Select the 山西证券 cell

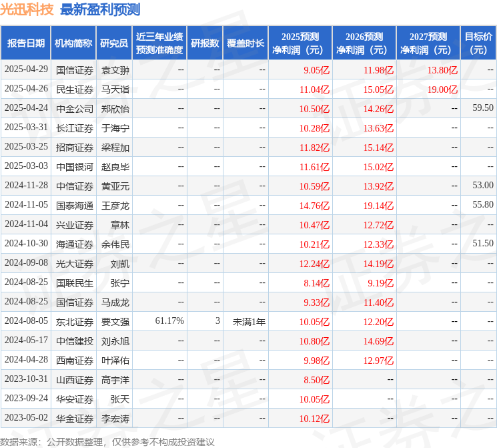[x=75, y=380]
